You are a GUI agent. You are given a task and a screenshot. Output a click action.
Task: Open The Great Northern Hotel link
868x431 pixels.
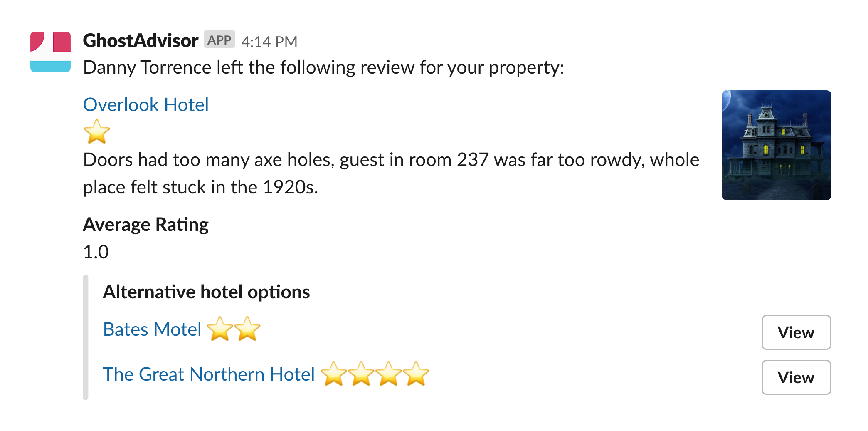(x=209, y=374)
